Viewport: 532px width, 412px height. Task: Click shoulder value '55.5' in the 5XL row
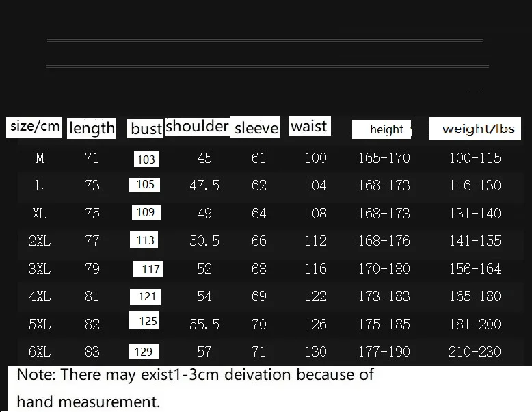click(204, 324)
